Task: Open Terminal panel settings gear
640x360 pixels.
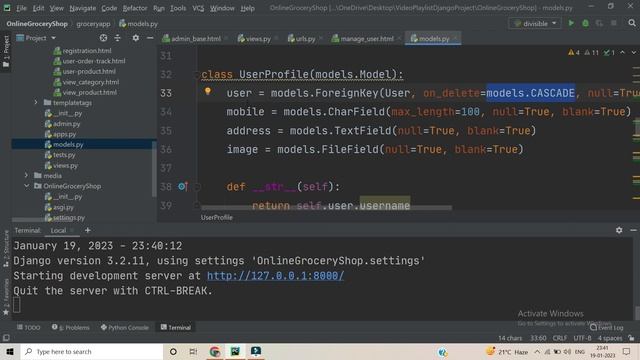Action: 619,230
